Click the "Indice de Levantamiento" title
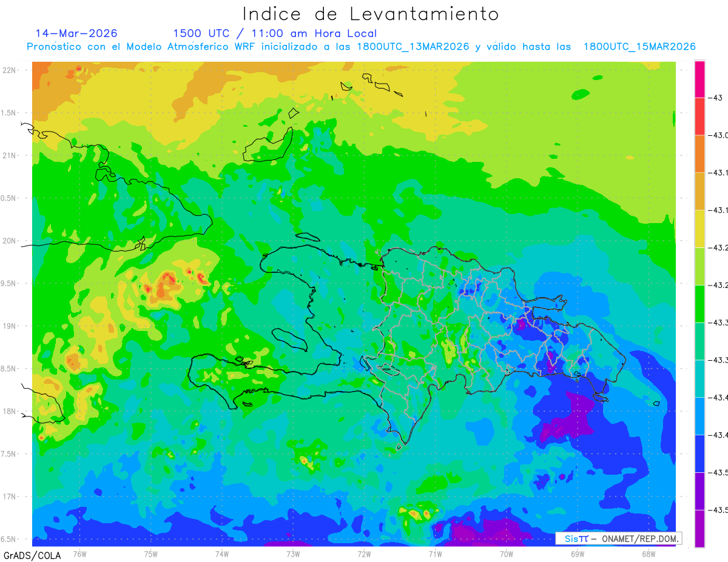 371,14
